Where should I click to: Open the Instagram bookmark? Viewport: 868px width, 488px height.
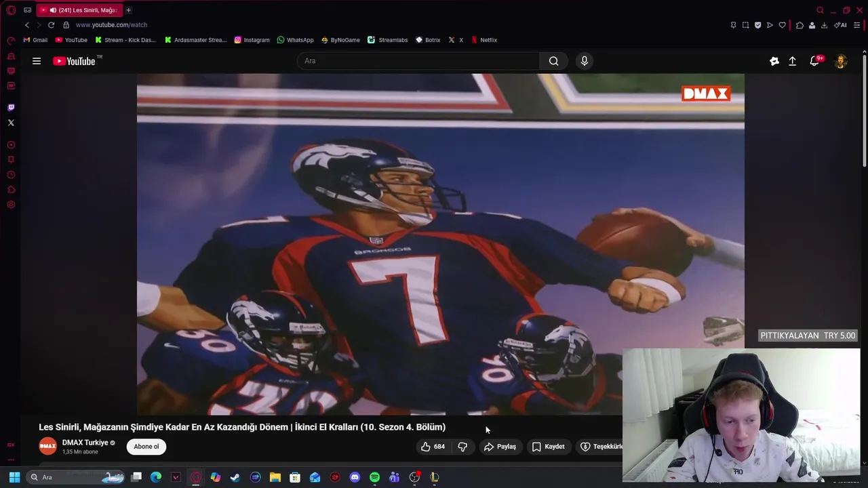[x=252, y=40]
